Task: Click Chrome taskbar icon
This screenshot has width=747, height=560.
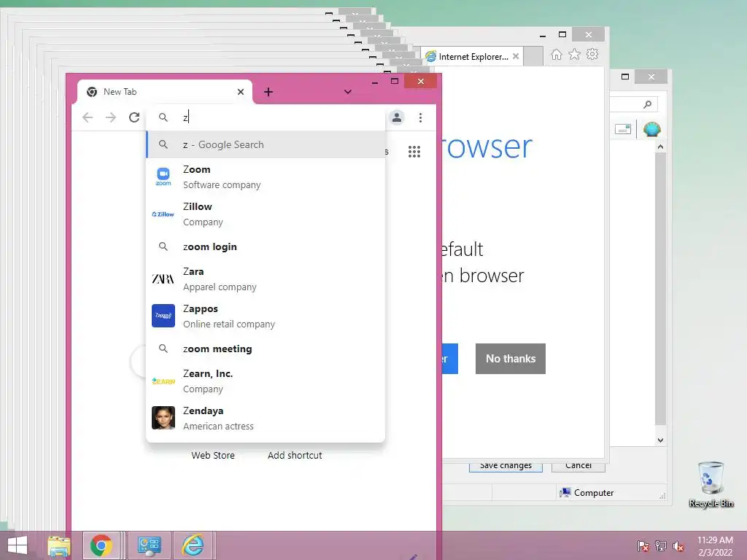Action: tap(101, 545)
